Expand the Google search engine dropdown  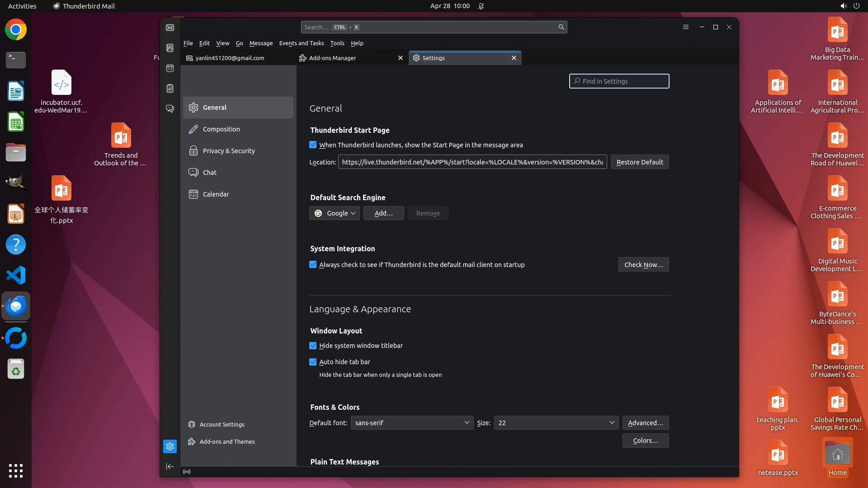[x=335, y=213]
